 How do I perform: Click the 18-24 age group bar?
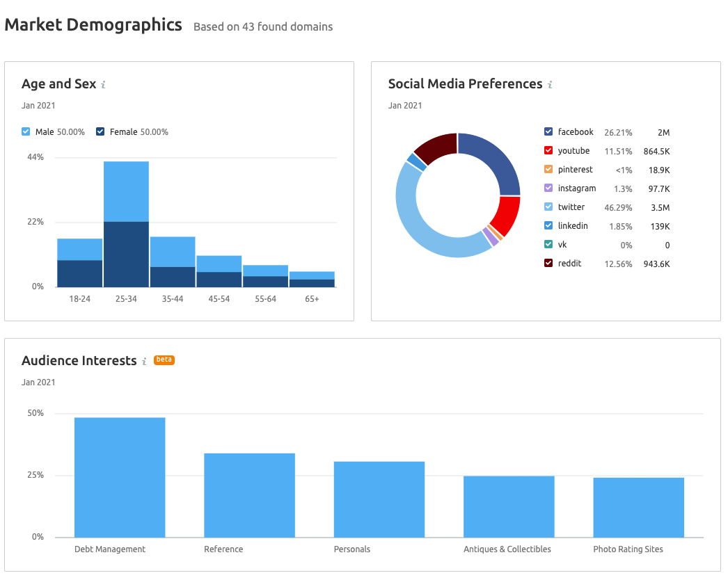point(79,263)
